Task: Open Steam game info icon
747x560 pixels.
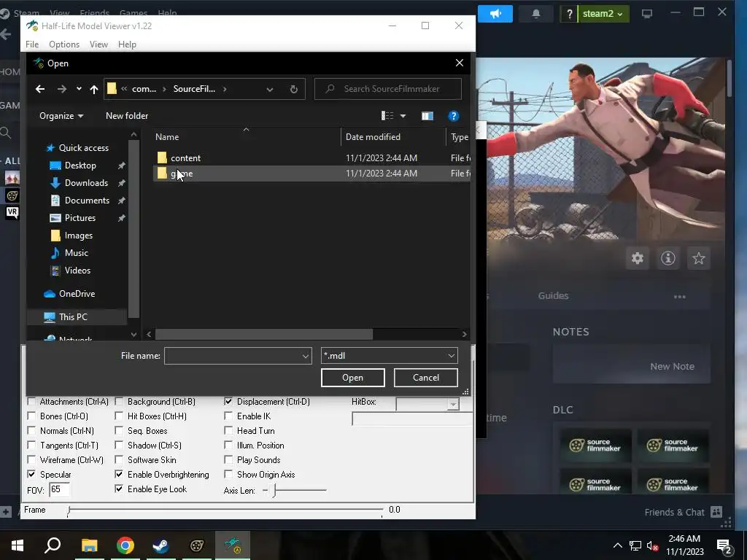Action: click(x=668, y=258)
